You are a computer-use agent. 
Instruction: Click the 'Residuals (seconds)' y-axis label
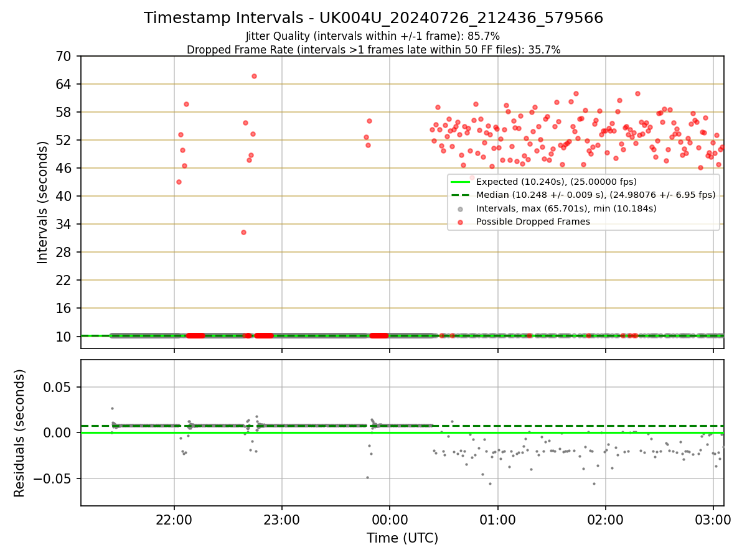20,433
